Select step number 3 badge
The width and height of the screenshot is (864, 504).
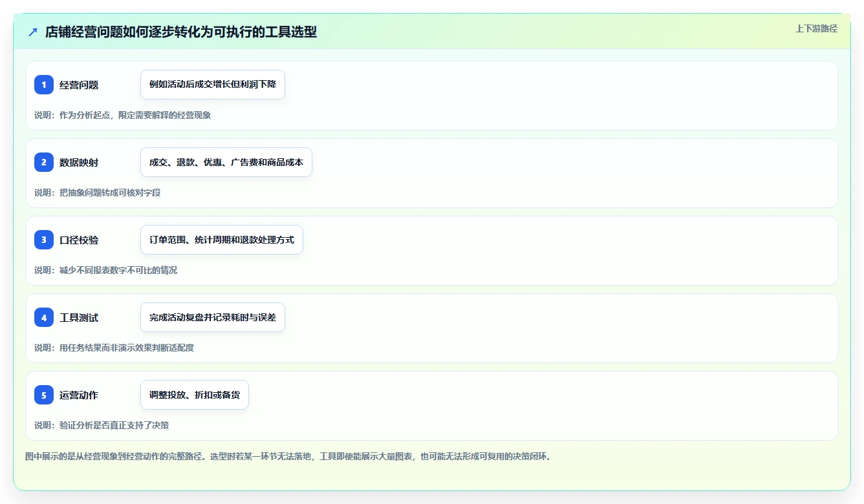pos(44,240)
